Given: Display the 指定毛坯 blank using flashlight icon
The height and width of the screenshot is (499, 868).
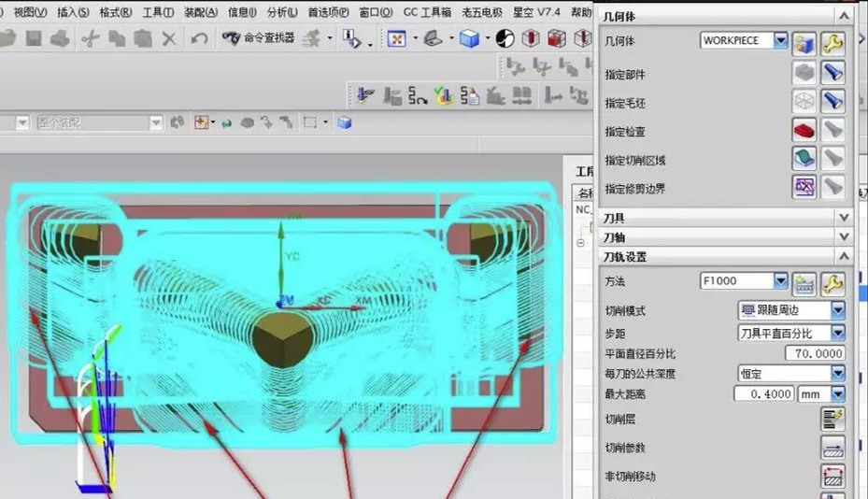Looking at the screenshot, I should click(x=832, y=102).
